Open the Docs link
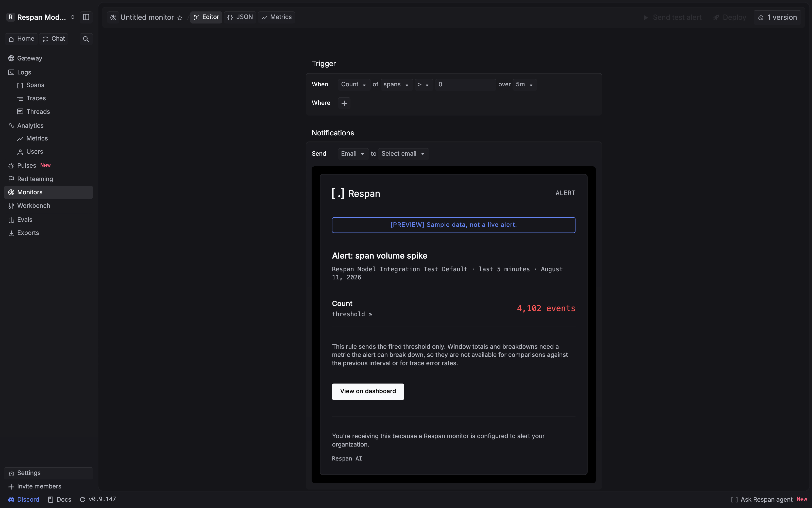812x508 pixels. (60, 500)
